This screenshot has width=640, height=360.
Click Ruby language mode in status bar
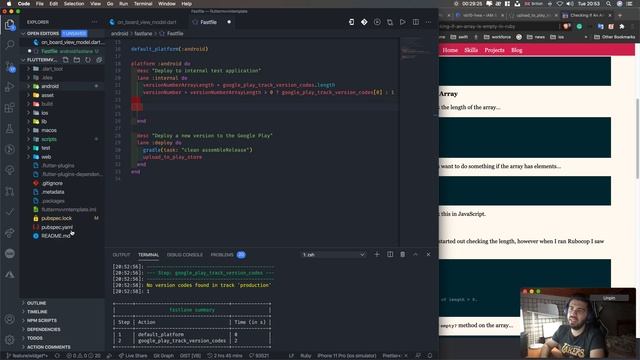[x=306, y=356]
